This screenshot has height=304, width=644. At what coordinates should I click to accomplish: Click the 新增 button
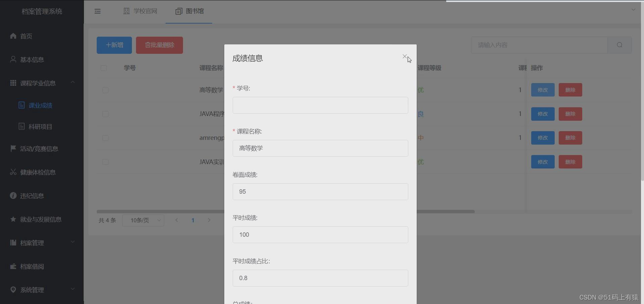(114, 45)
